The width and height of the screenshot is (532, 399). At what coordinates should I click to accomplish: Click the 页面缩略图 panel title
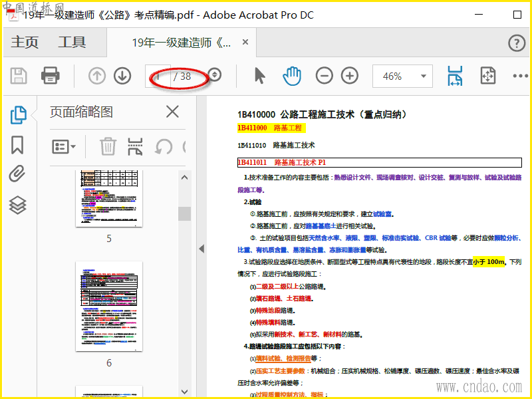81,112
